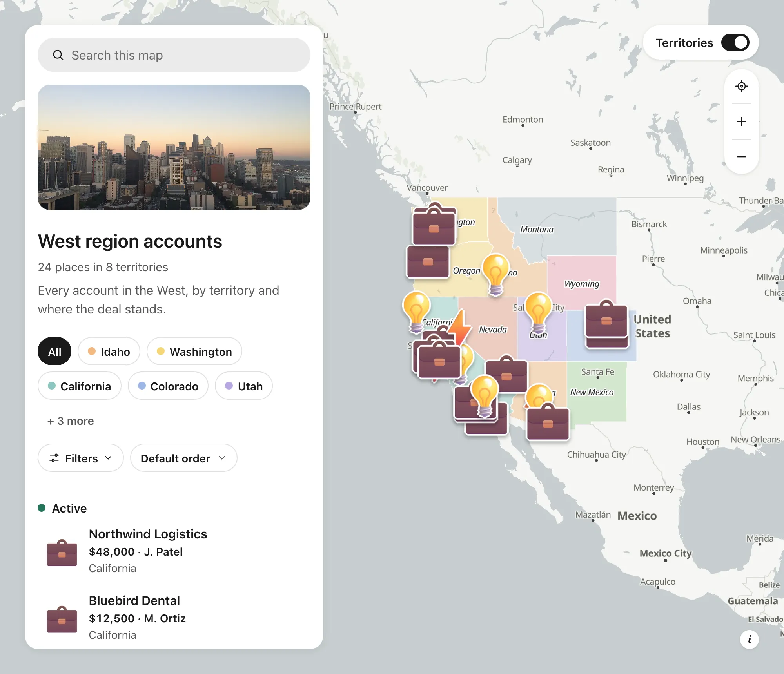Click the Northwind Logistics briefcase icon
The height and width of the screenshot is (674, 784).
click(62, 553)
